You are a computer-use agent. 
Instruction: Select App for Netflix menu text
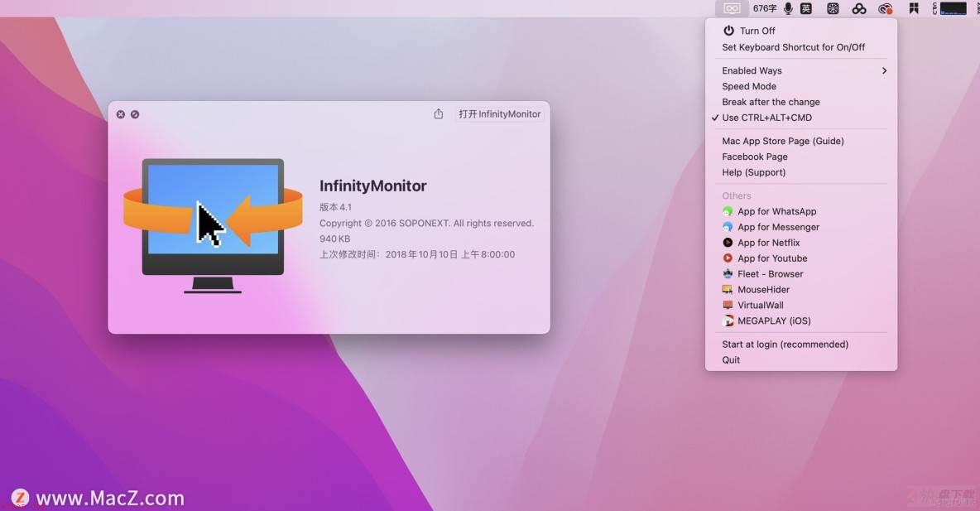(x=769, y=243)
